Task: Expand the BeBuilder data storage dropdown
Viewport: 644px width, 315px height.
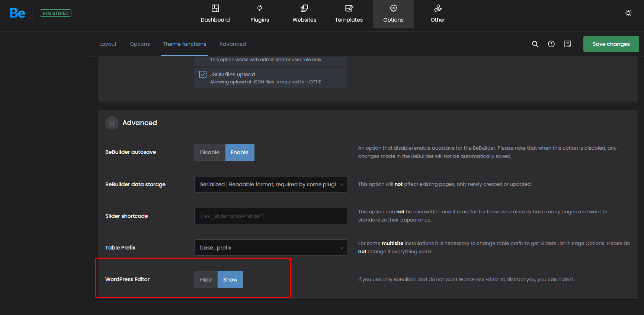Action: [x=270, y=184]
